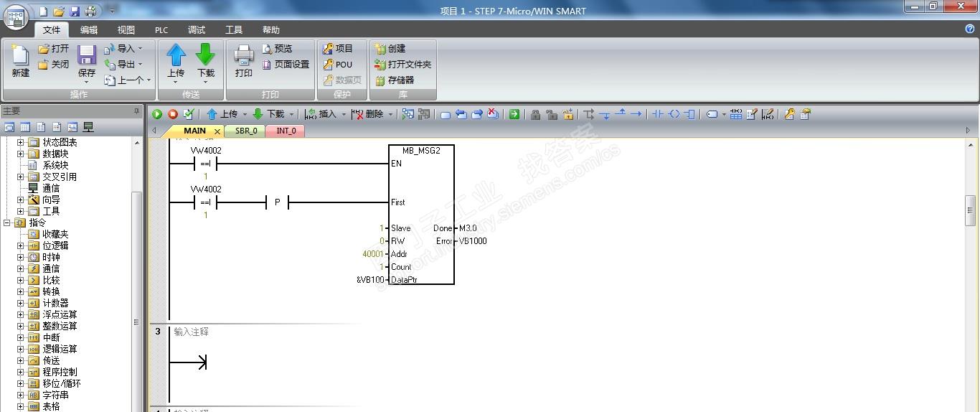Click the green Go To arrow icon
Screen dimensions: 980x412
[514, 114]
